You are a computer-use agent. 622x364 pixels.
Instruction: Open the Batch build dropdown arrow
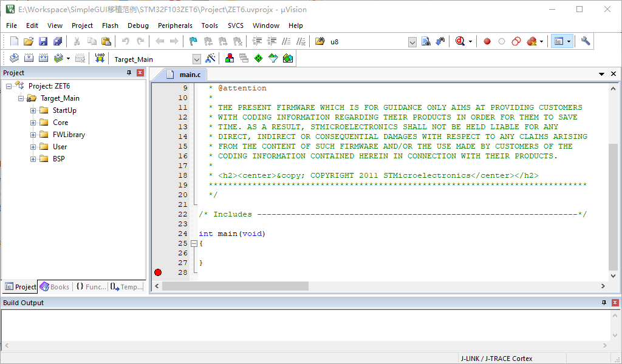(68, 59)
